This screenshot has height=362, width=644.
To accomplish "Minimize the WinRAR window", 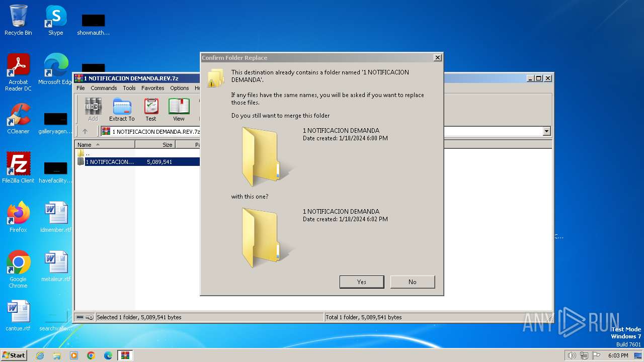I will coord(531,78).
